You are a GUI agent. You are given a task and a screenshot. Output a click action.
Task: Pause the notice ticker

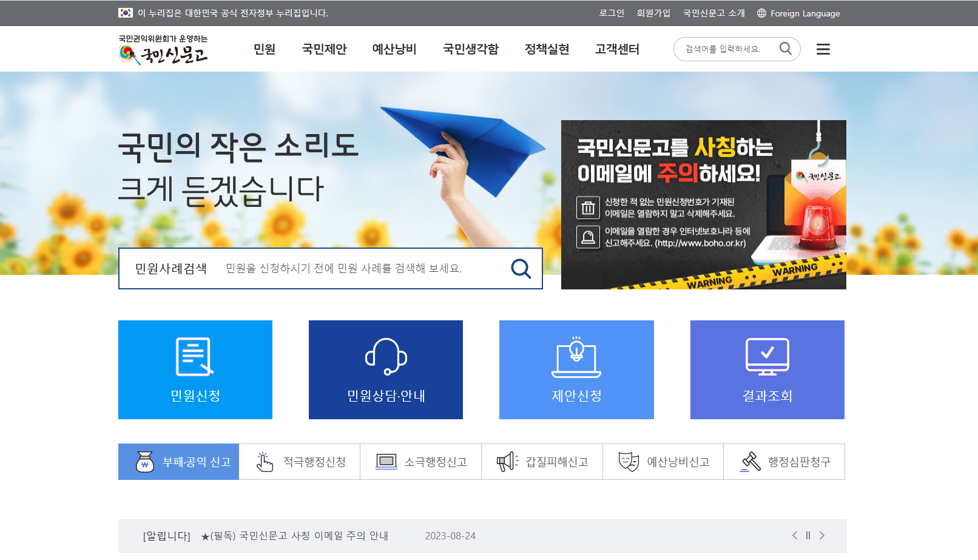pos(808,536)
